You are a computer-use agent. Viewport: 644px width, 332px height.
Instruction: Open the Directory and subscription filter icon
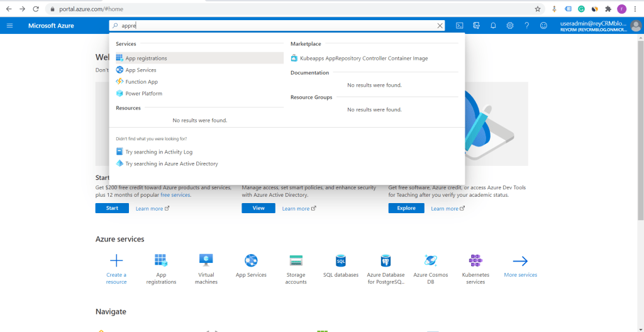[x=477, y=26]
